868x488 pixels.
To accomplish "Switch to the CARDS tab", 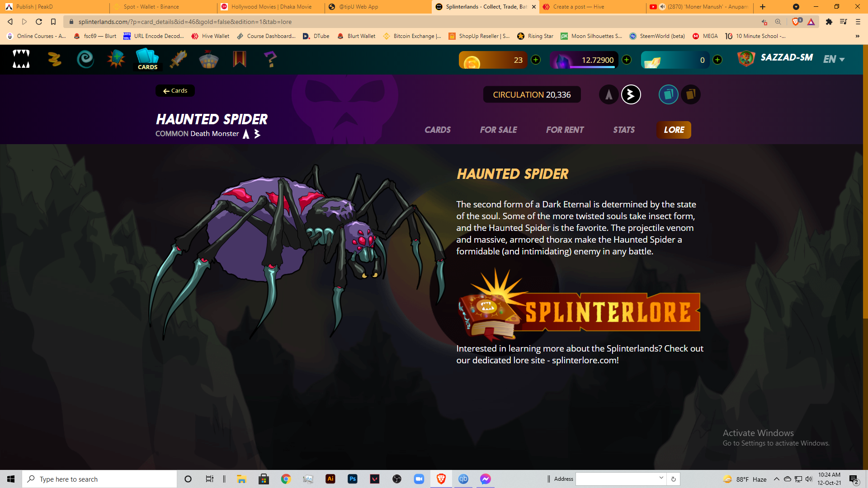I will [x=438, y=130].
